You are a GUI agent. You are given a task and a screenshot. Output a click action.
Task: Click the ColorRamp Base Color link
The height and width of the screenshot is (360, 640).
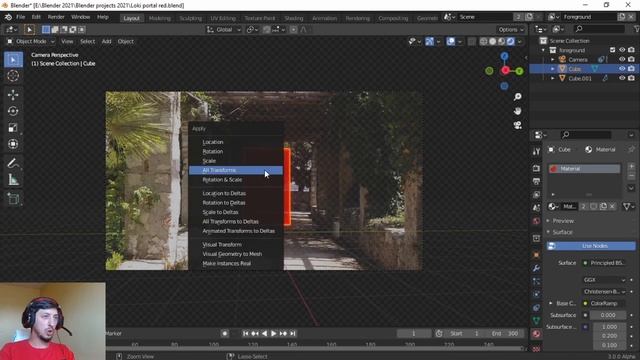(x=604, y=303)
